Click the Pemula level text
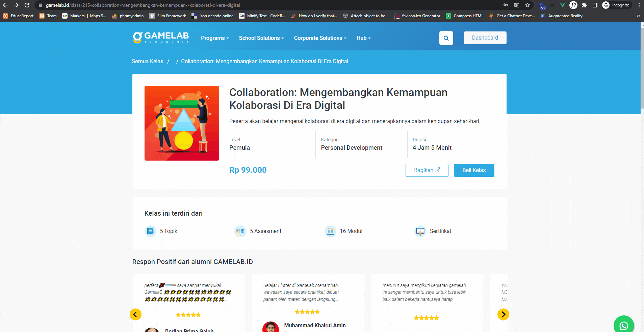Screen dimensions: 644x332 pyautogui.click(x=239, y=148)
